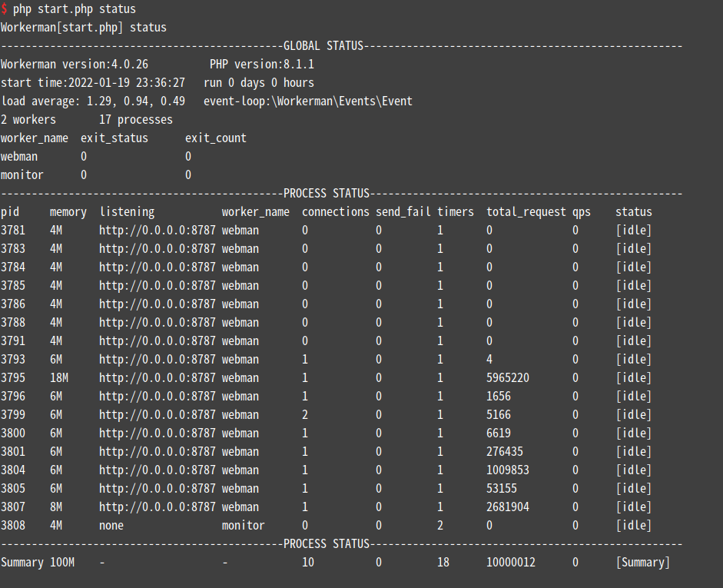
Task: Select 'monitor' in the global exit table
Action: coord(22,175)
